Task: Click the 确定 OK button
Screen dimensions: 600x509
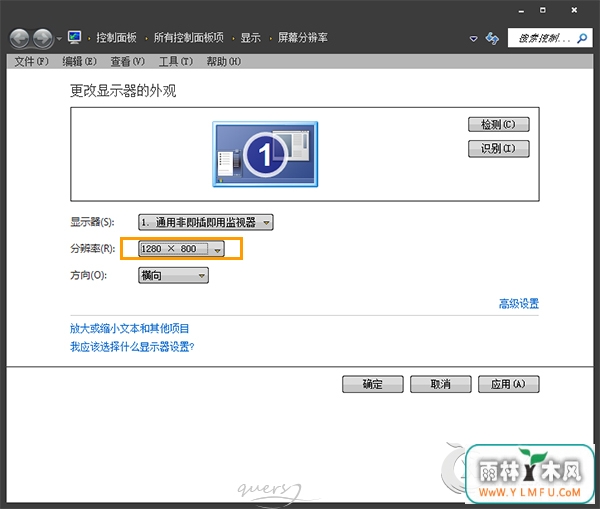Action: 373,384
